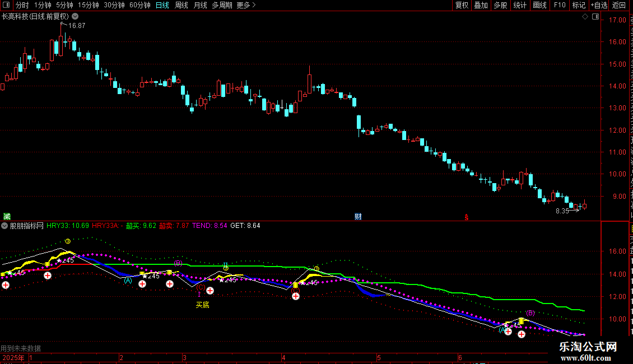Click the 返回 back button
Image resolution: width=633 pixels, height=364 pixels.
(x=619, y=5)
